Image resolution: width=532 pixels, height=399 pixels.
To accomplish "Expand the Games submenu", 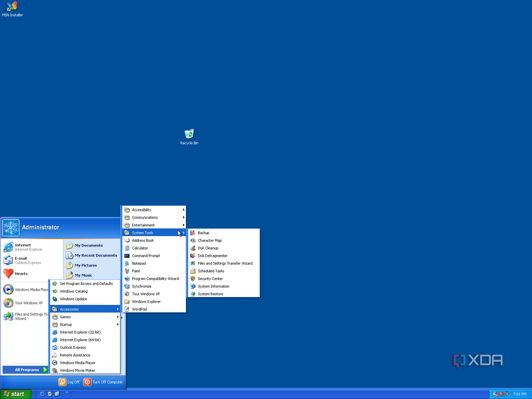I will click(x=85, y=317).
